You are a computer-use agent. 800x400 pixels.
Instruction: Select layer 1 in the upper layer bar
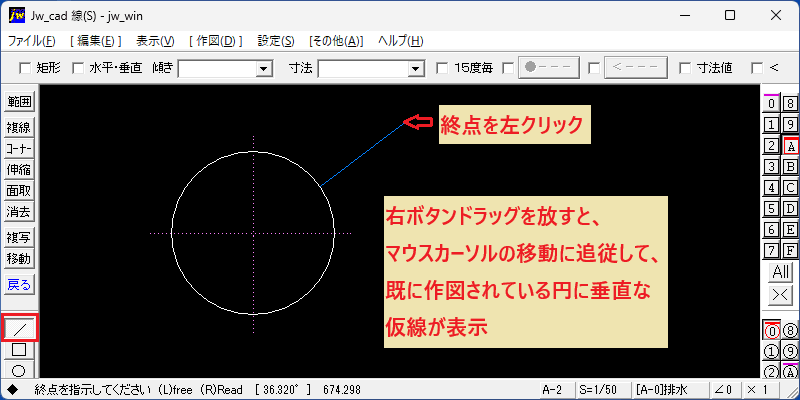tap(771, 124)
